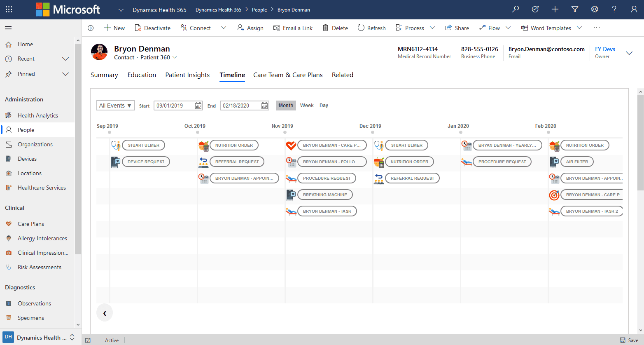The height and width of the screenshot is (345, 644).
Task: Click Share in the command bar
Action: tap(457, 28)
